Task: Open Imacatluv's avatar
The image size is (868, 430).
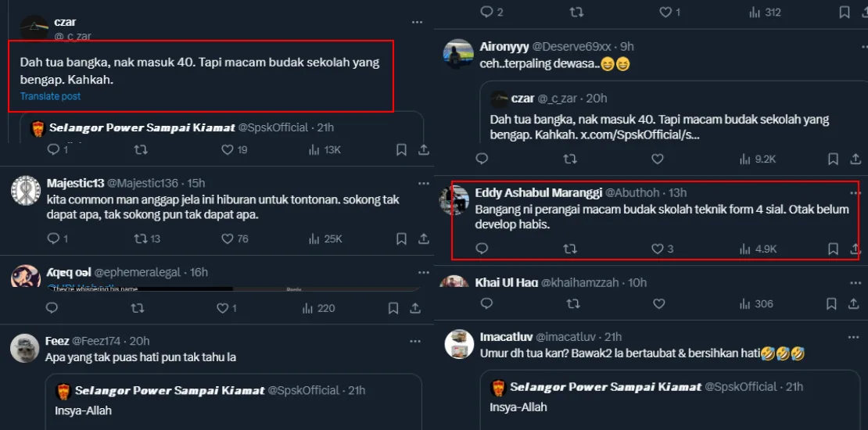Action: coord(458,343)
